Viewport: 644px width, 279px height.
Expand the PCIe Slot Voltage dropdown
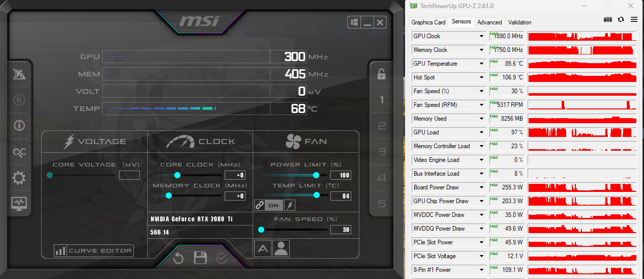pos(481,256)
